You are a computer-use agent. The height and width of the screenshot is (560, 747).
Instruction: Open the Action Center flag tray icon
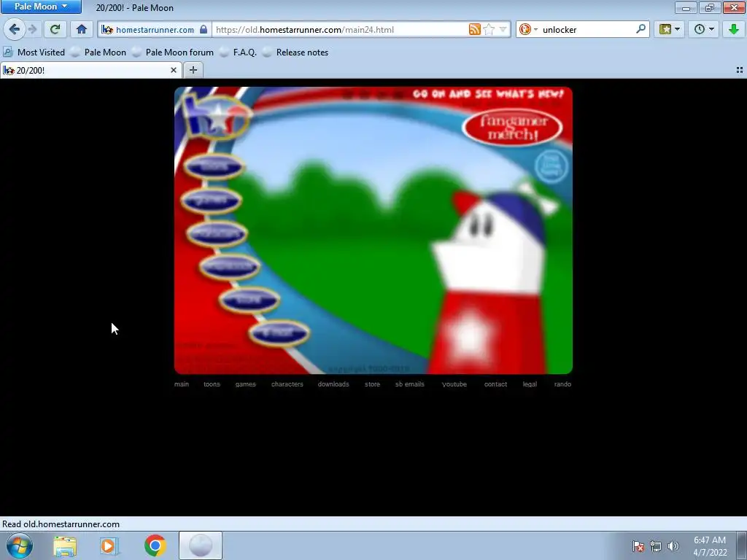pyautogui.click(x=638, y=546)
